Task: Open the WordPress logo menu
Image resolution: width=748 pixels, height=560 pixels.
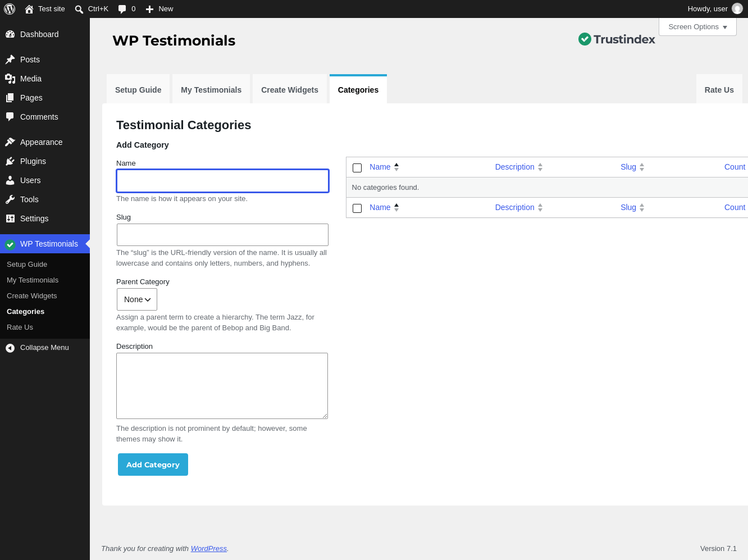Action: coord(10,9)
